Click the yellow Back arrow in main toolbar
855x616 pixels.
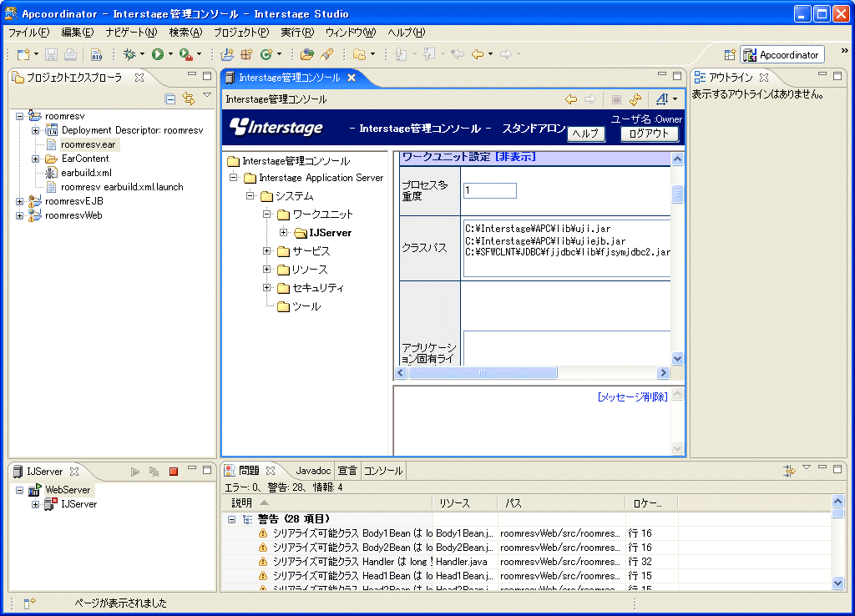477,54
